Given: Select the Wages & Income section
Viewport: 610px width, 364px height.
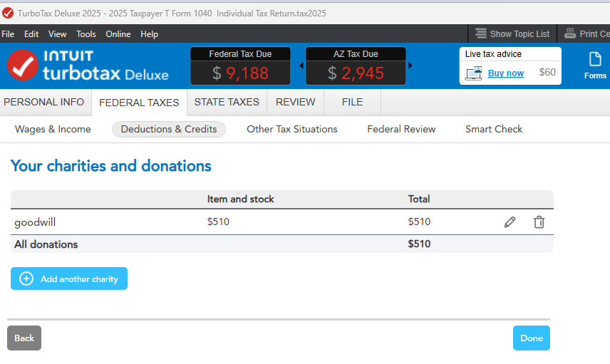Looking at the screenshot, I should (x=53, y=129).
